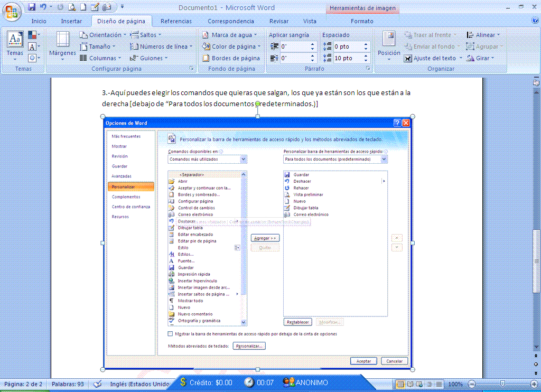This screenshot has width=541, height=392.
Task: Switch to the Formato picture tools tab
Action: point(362,21)
